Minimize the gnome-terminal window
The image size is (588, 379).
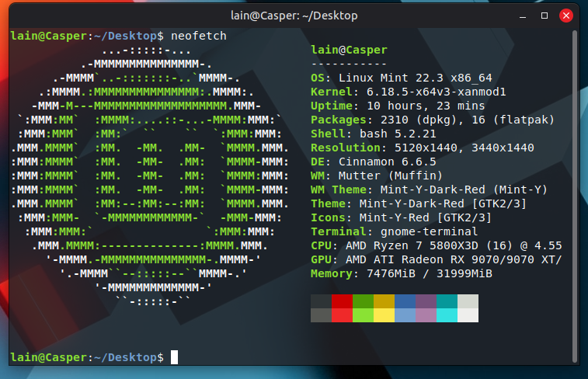(x=523, y=16)
